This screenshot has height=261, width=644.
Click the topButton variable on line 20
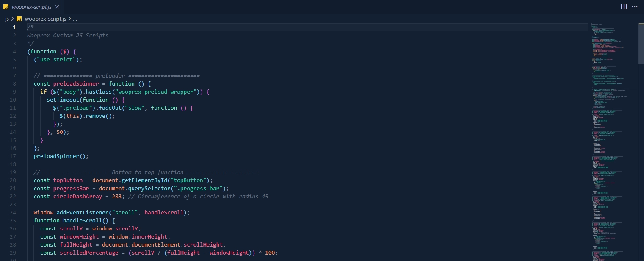[68, 180]
